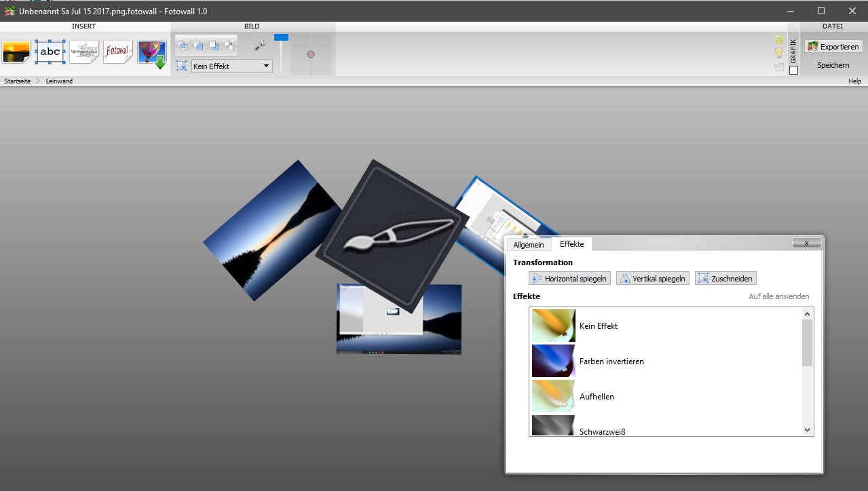The image size is (868, 491).
Task: Click the Fotowall app icon in the title bar
Action: (10, 11)
